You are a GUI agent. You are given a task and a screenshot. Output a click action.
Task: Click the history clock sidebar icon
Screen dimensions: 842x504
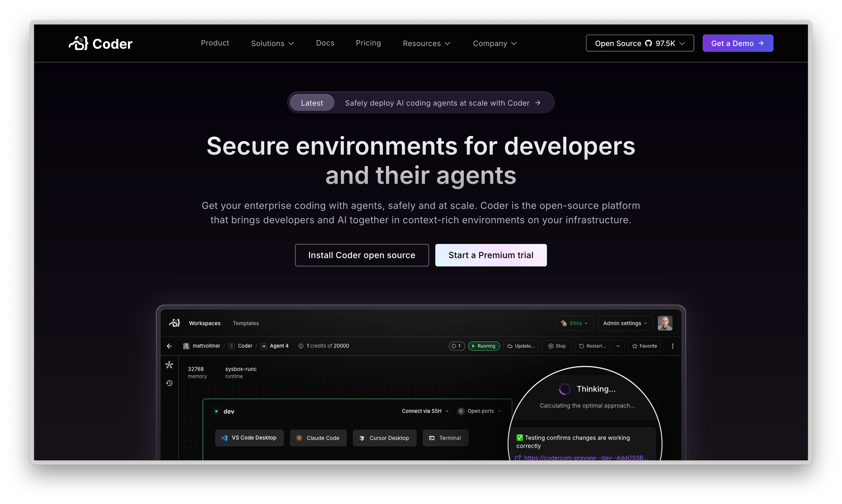169,383
